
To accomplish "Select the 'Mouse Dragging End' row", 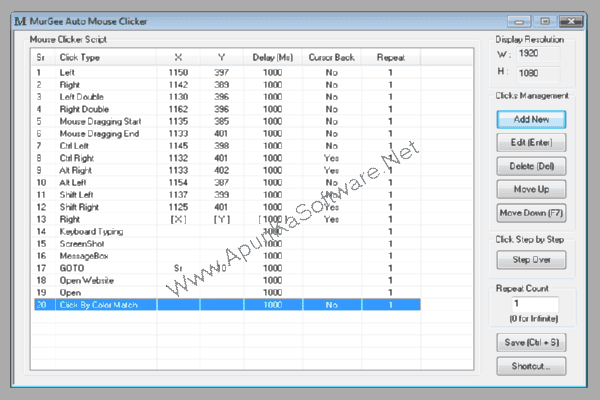I will coord(227,134).
